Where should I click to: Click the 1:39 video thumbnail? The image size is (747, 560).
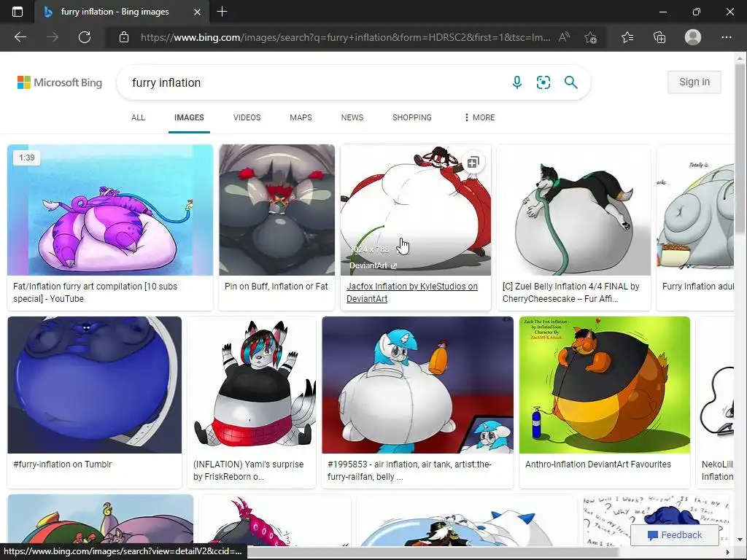(110, 210)
